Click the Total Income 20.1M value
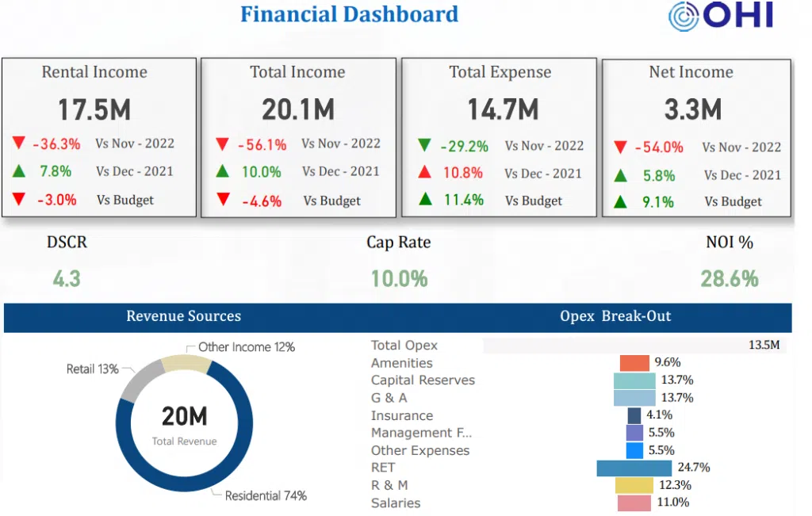 coord(298,110)
